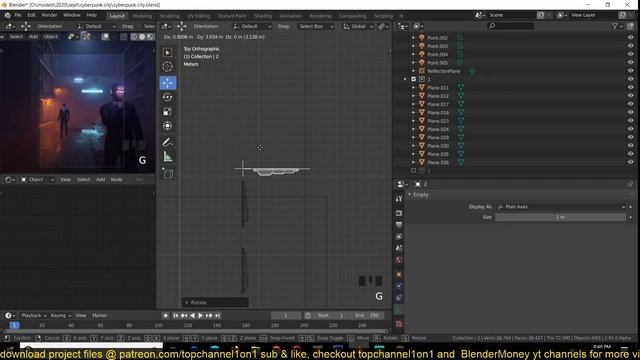Select the Transform tool in viewport toolbar

[168, 126]
